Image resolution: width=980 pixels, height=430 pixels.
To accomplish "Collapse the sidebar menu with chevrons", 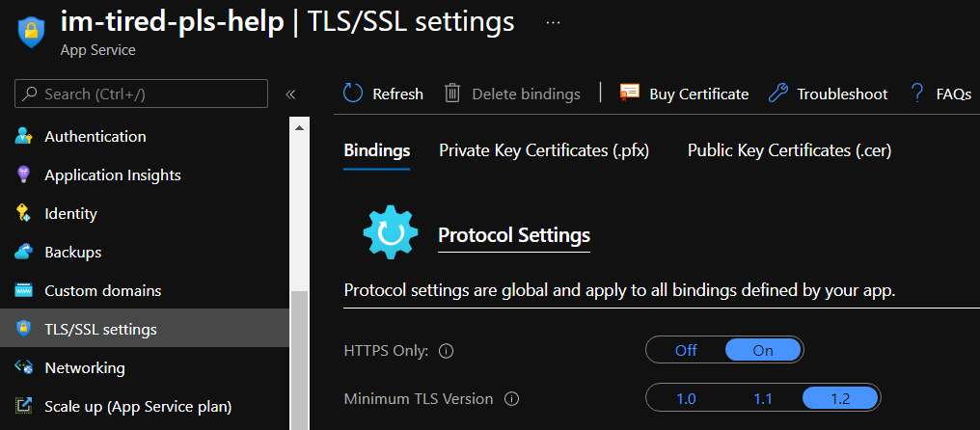I will click(x=290, y=94).
